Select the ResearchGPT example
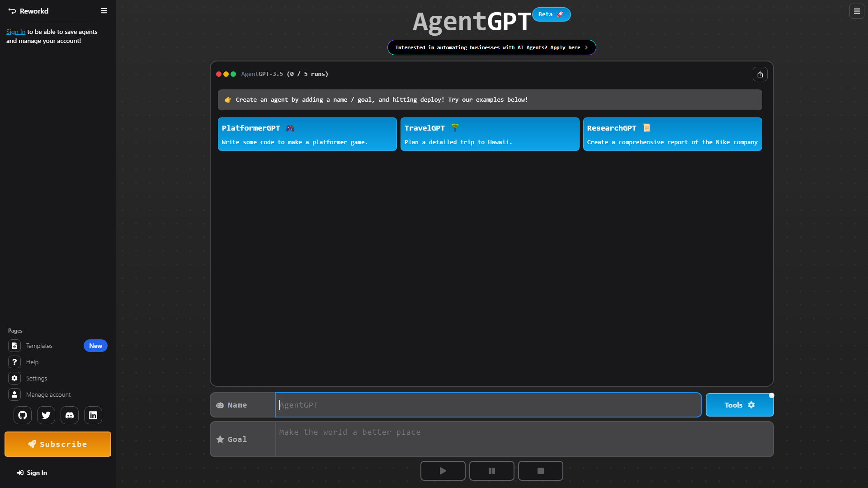 [673, 134]
